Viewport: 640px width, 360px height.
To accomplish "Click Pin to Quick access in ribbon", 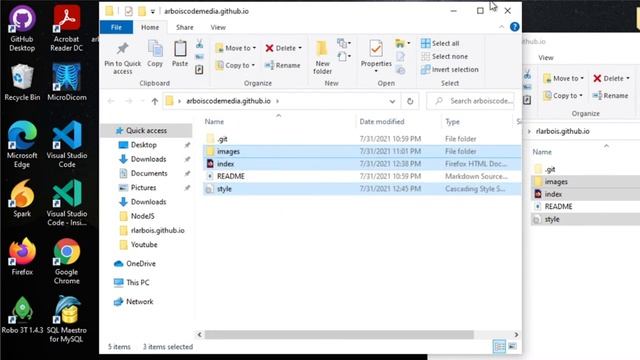I will (x=122, y=58).
